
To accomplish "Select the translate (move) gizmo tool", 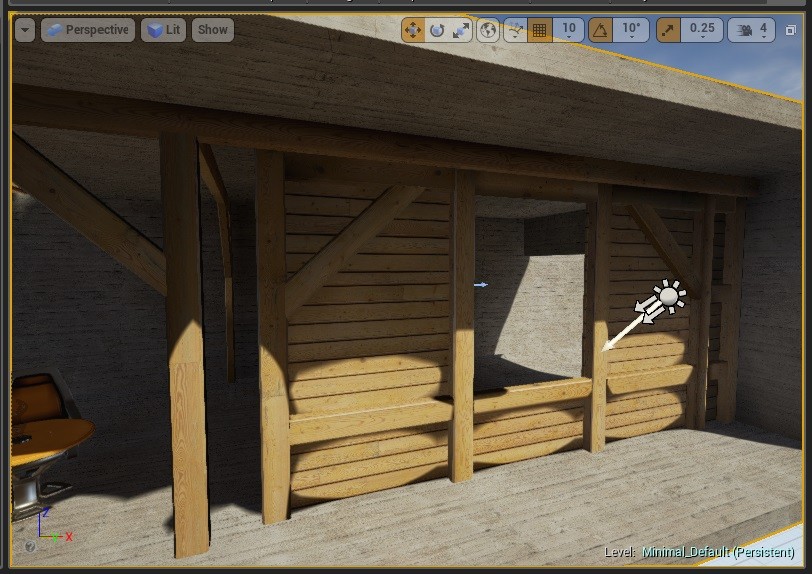I will (x=413, y=30).
